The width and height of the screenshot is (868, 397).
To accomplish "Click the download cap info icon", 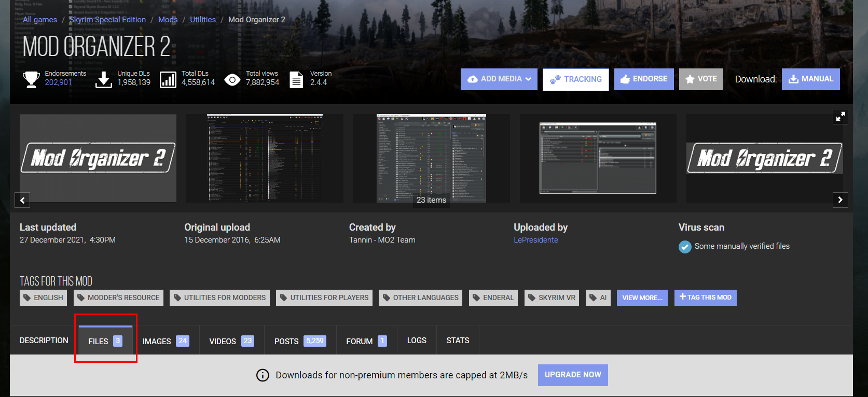I will (263, 375).
